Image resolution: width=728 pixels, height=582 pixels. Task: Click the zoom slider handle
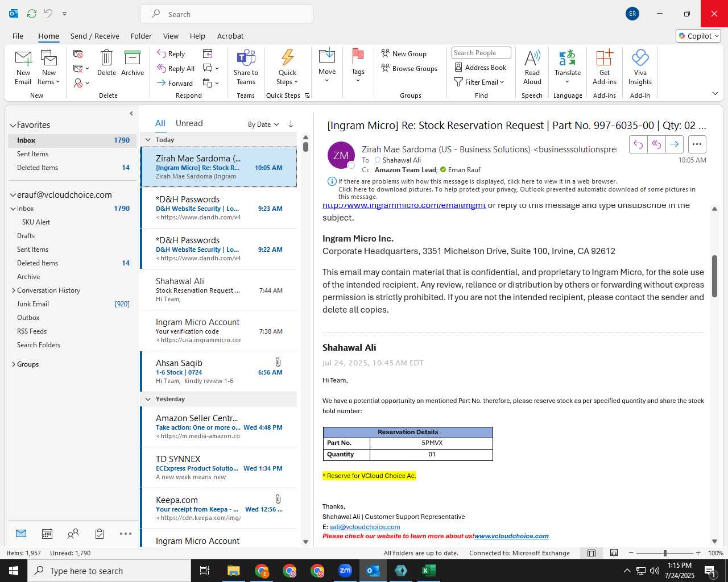[x=665, y=553]
